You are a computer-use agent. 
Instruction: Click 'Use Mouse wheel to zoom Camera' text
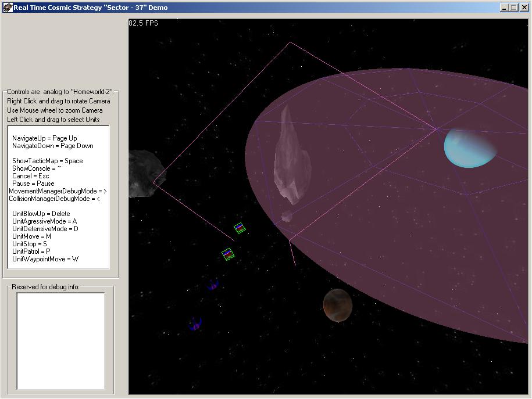[x=55, y=110]
